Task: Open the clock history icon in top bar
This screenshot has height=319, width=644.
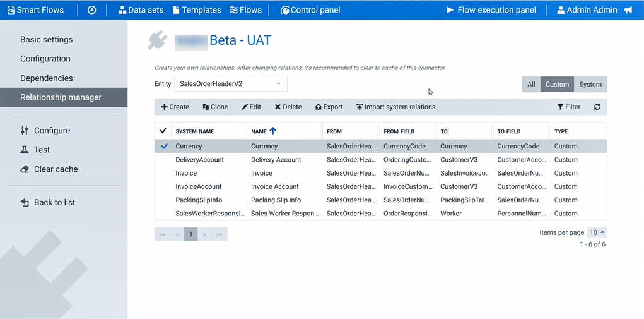Action: coord(91,10)
